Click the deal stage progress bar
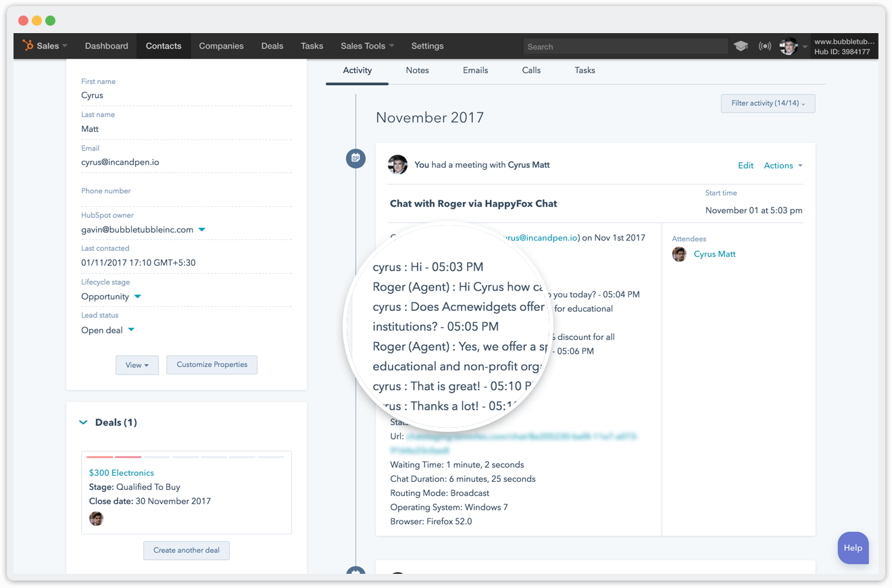 pyautogui.click(x=186, y=458)
